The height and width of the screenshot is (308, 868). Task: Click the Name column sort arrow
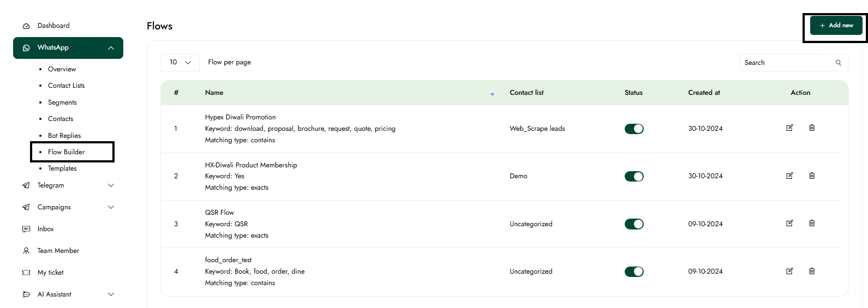pos(492,94)
